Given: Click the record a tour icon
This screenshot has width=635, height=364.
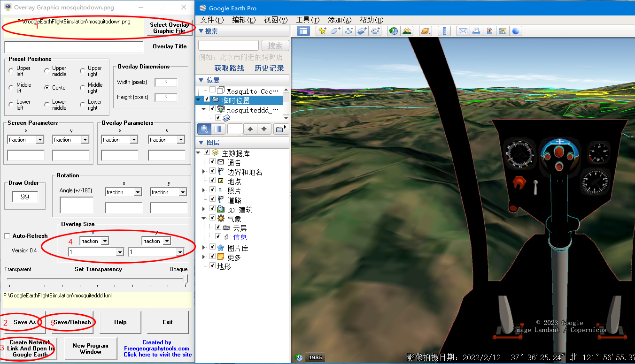Looking at the screenshot, I should 375,31.
